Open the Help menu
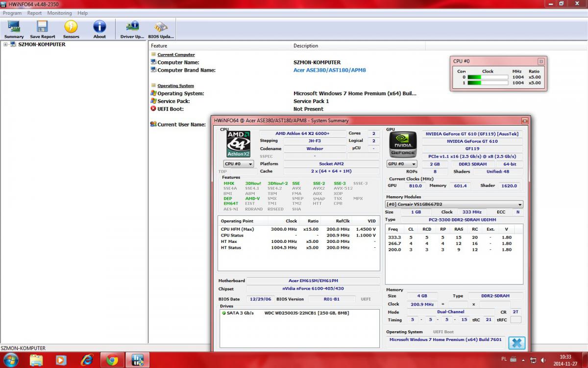The height and width of the screenshot is (368, 588). [x=83, y=13]
